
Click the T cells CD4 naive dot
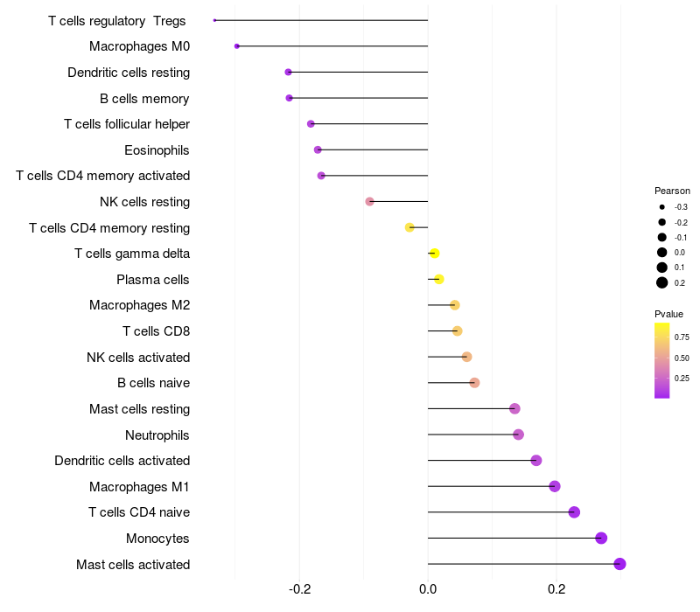click(x=574, y=512)
